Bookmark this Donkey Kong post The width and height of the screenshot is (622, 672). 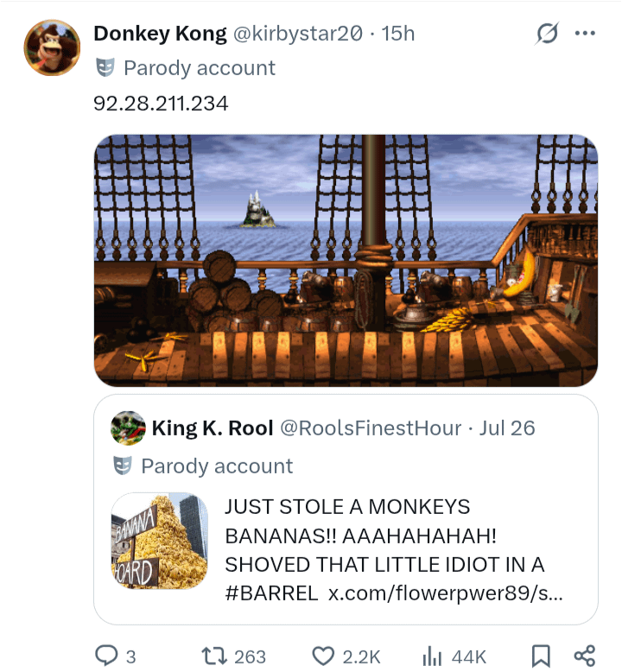point(541,656)
